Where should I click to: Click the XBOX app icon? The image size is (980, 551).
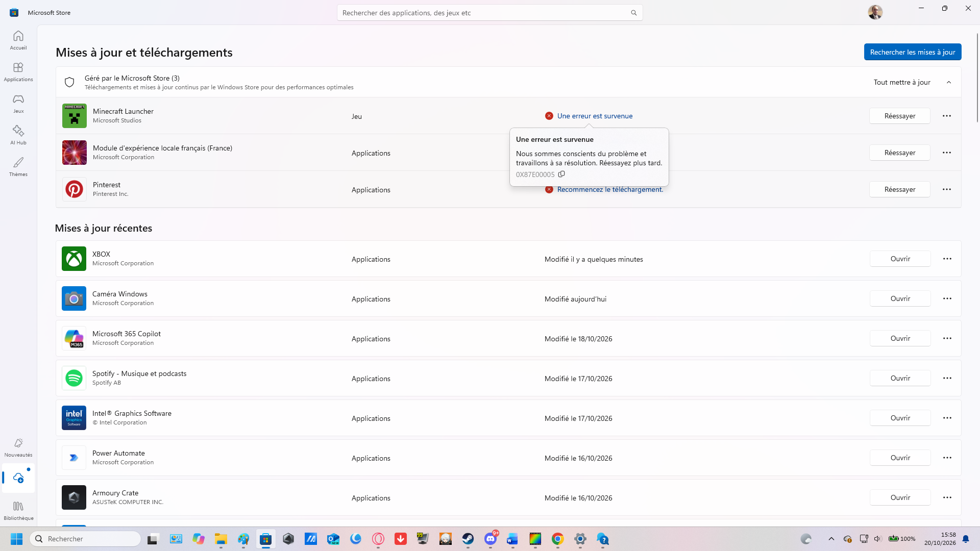click(x=74, y=259)
